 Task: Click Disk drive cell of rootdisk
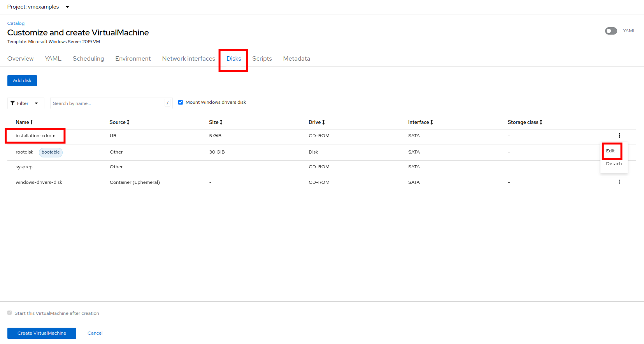pos(313,152)
